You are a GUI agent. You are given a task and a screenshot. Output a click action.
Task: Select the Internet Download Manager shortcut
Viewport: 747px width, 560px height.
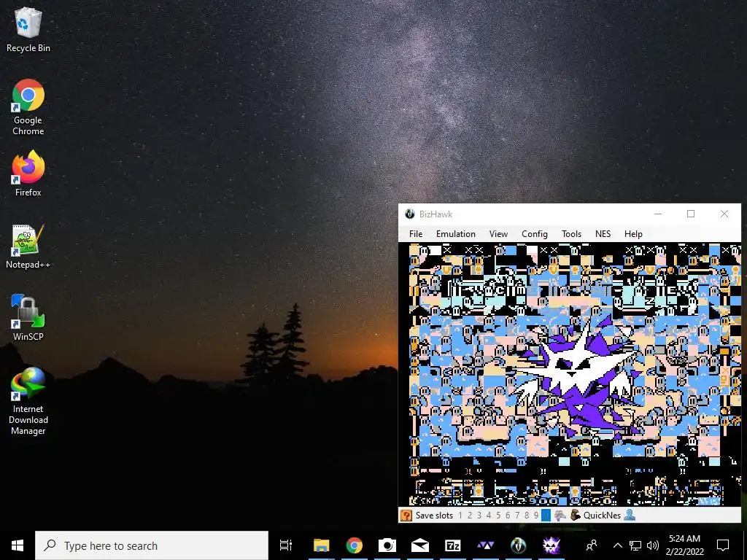click(28, 402)
